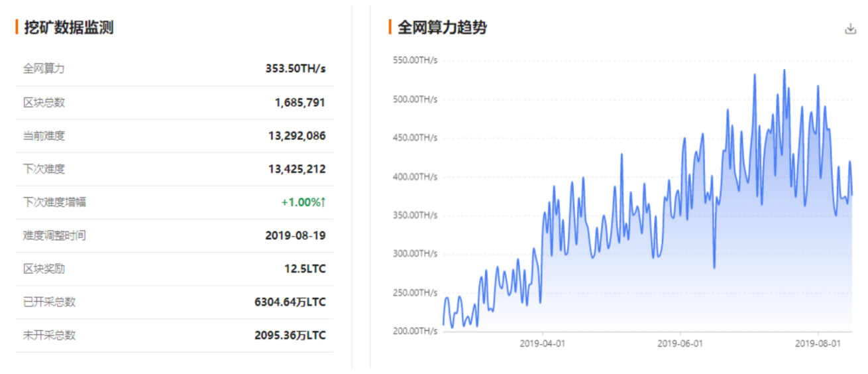The image size is (868, 374).
Task: Select the value 12.5LTC
Action: pos(305,269)
